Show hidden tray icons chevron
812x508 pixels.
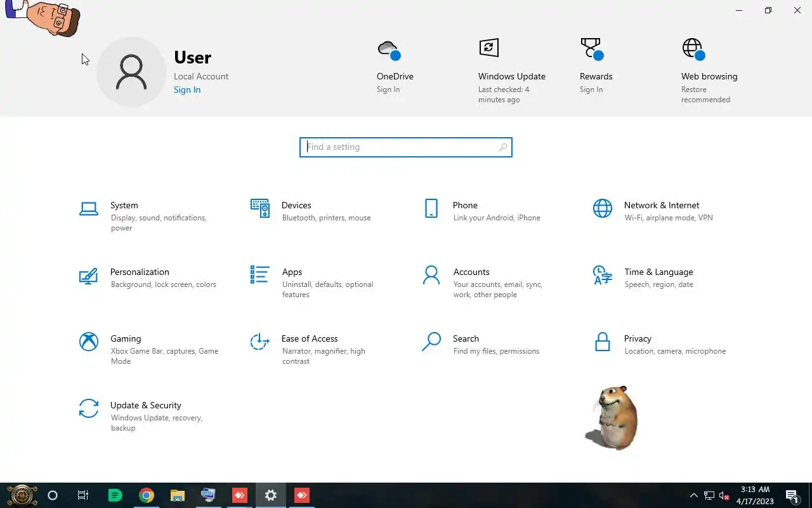[x=693, y=496]
